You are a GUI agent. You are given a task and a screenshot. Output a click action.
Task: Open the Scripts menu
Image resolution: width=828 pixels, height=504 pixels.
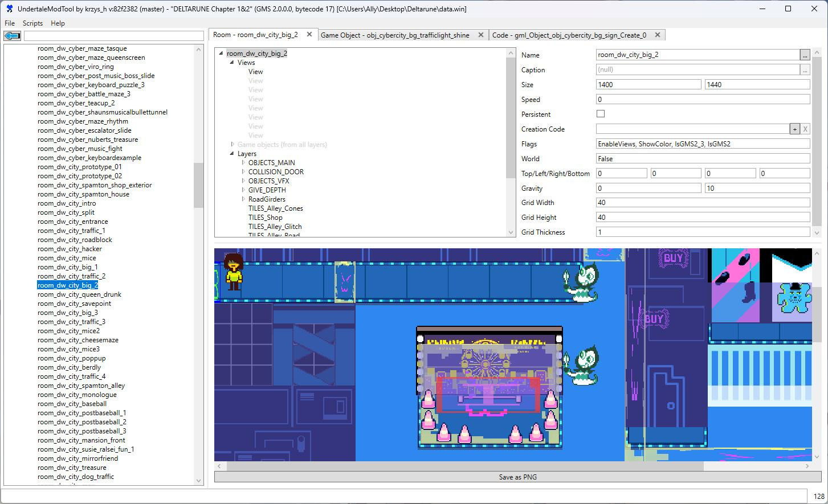tap(32, 23)
